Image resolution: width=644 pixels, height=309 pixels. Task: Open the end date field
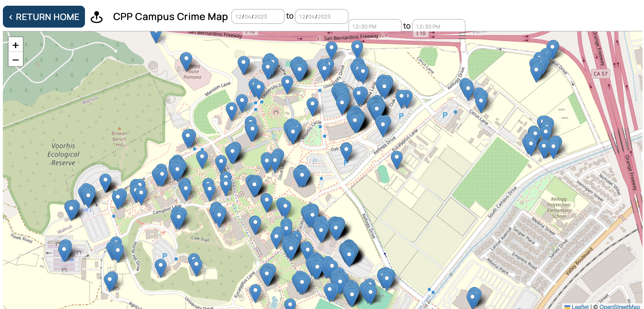[x=322, y=16]
